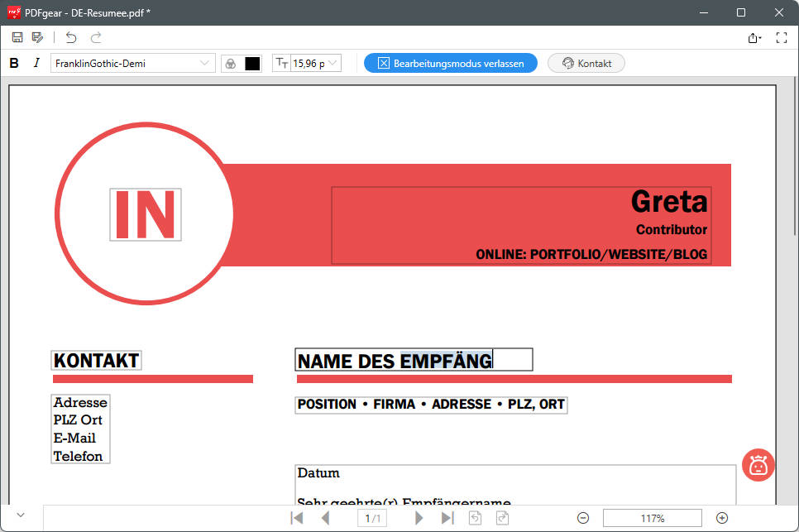Go to the next page
Screen dimensions: 799x532
[x=419, y=518]
